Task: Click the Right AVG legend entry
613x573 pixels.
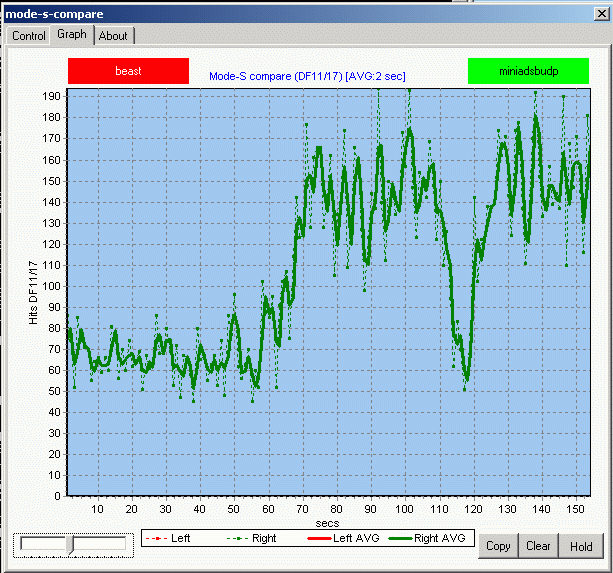Action: point(427,538)
